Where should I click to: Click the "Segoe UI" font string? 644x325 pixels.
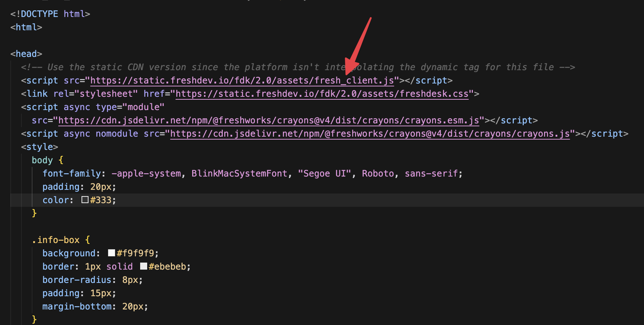pos(324,174)
